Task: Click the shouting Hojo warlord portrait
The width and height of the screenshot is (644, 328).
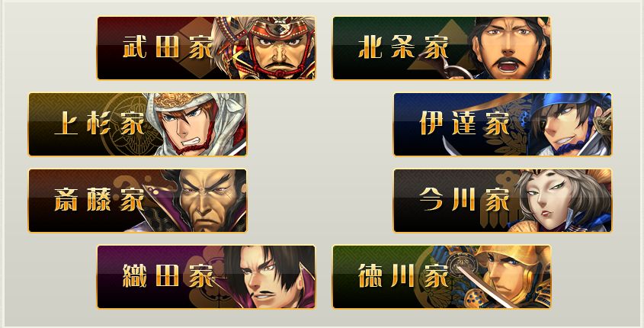Action: [x=508, y=49]
